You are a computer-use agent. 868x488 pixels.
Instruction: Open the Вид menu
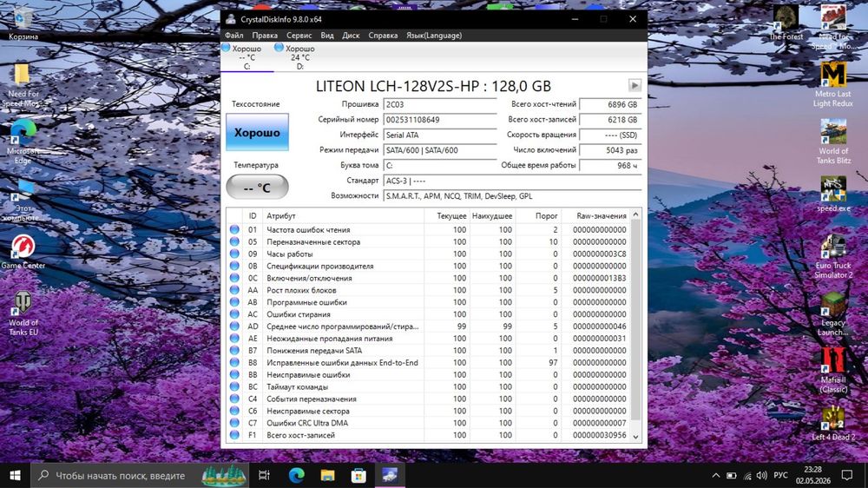click(x=327, y=36)
